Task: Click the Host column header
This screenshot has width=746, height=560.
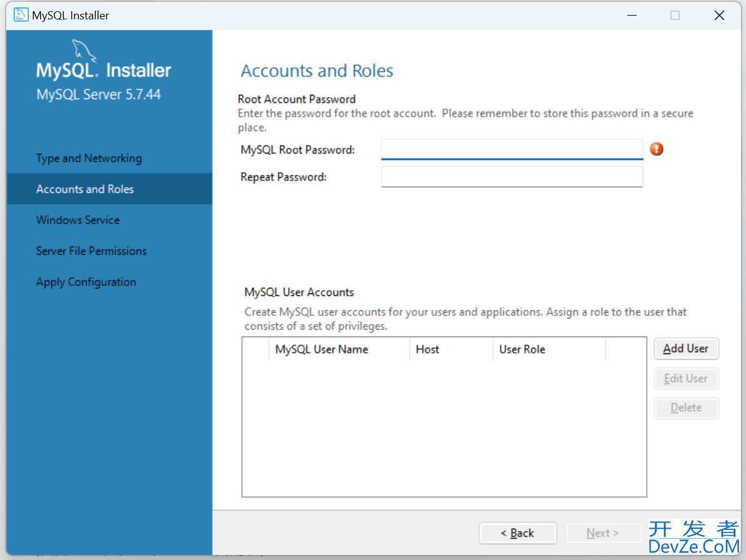Action: pyautogui.click(x=451, y=350)
